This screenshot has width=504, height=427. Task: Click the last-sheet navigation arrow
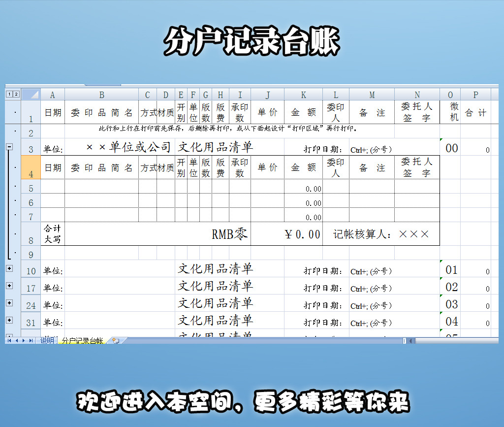coord(31,340)
